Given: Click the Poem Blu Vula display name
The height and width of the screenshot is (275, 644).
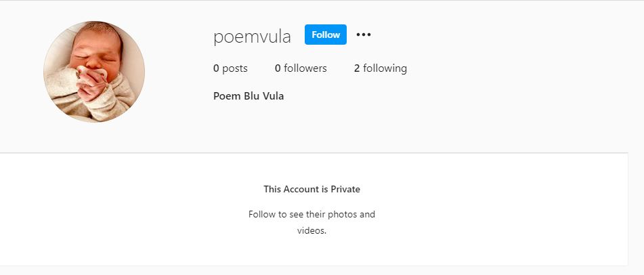Looking at the screenshot, I should (249, 96).
